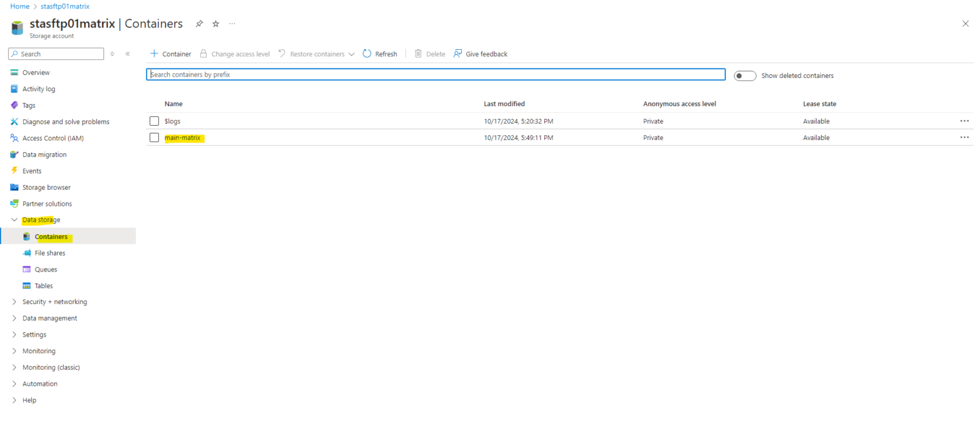Image resolution: width=980 pixels, height=442 pixels.
Task: Refresh the containers list
Action: tap(380, 54)
